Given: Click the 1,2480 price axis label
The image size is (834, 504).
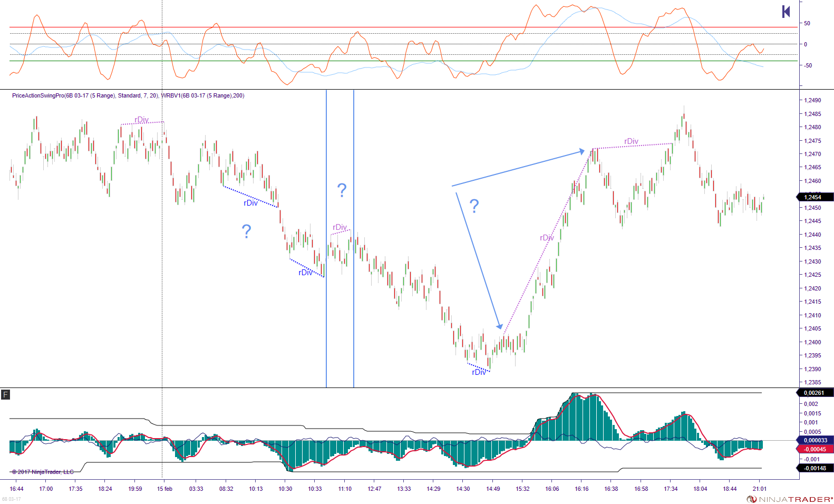Looking at the screenshot, I should coord(812,127).
